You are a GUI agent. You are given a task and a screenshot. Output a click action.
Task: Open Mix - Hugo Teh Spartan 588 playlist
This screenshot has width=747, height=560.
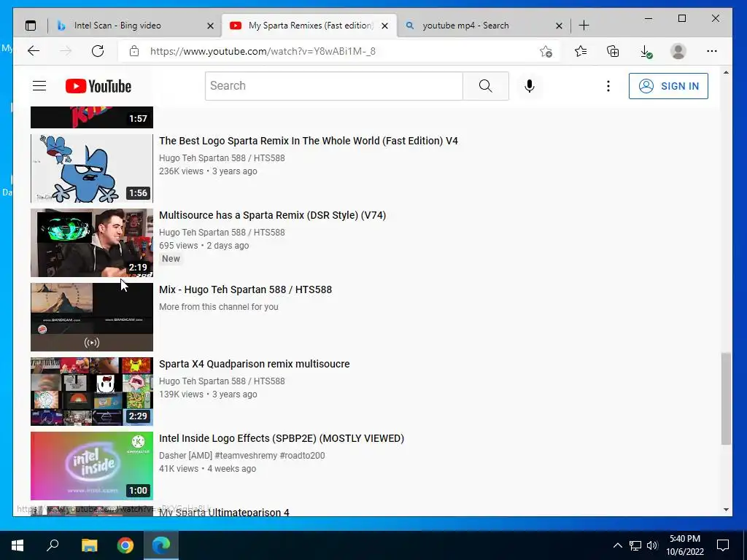tap(245, 289)
